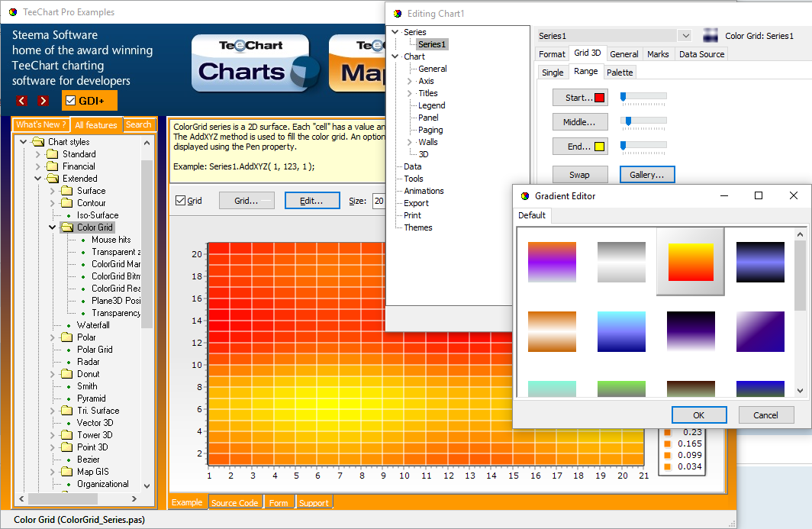Click the End transparency slider
This screenshot has width=812, height=529.
(643, 147)
